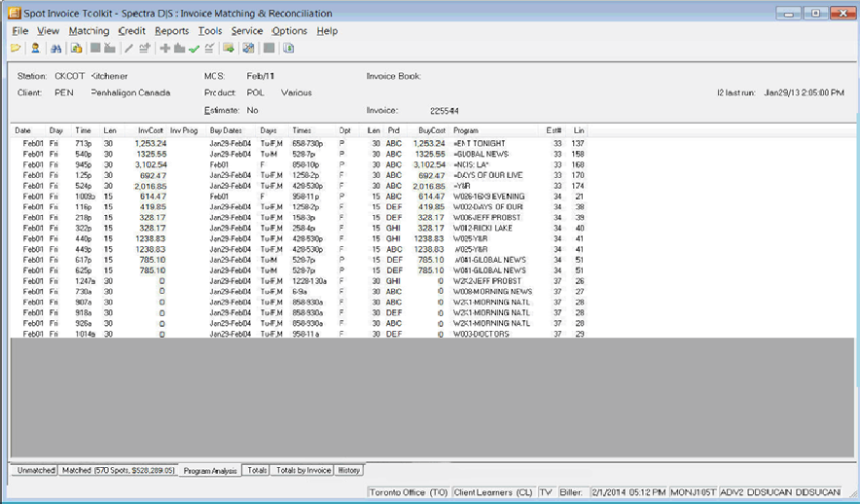This screenshot has width=860, height=504.
Task: Click the invoice number 225544
Action: [x=445, y=111]
